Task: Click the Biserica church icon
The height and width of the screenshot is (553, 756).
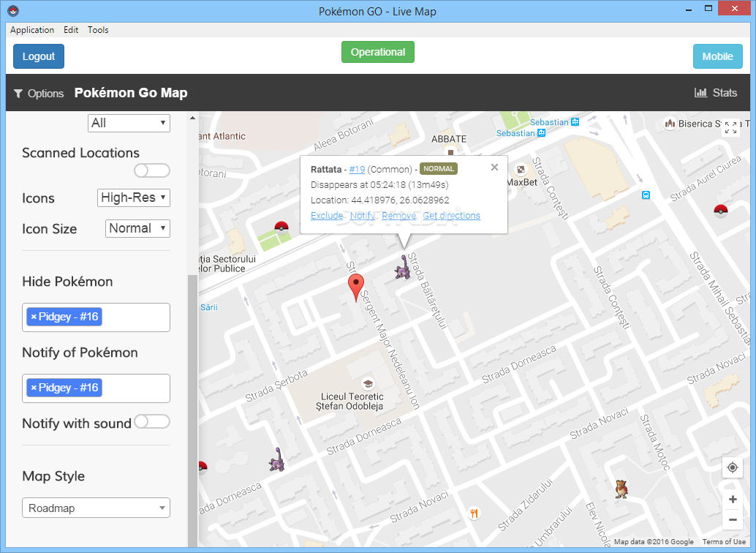Action: (670, 124)
